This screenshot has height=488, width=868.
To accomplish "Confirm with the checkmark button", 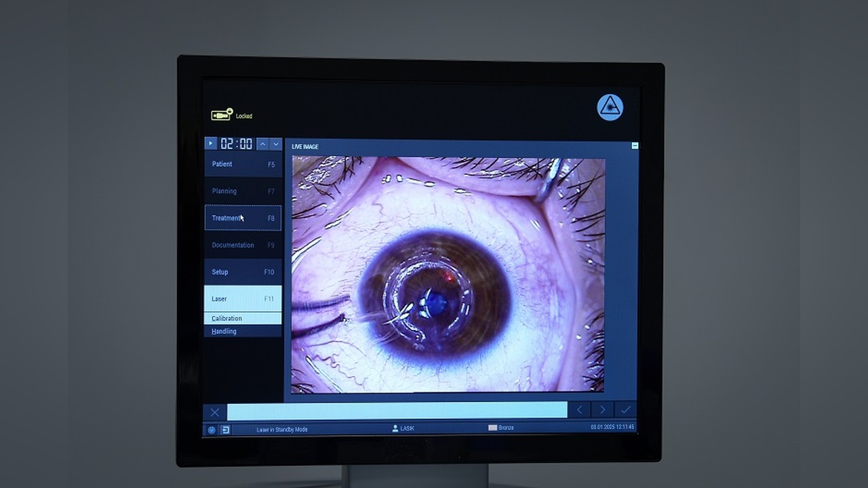I will coord(625,410).
